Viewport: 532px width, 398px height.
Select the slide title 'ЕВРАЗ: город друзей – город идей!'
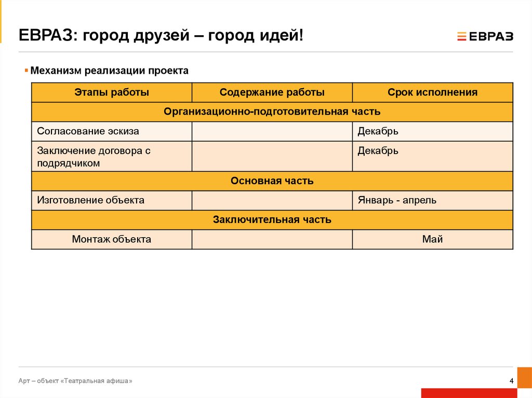tap(161, 35)
